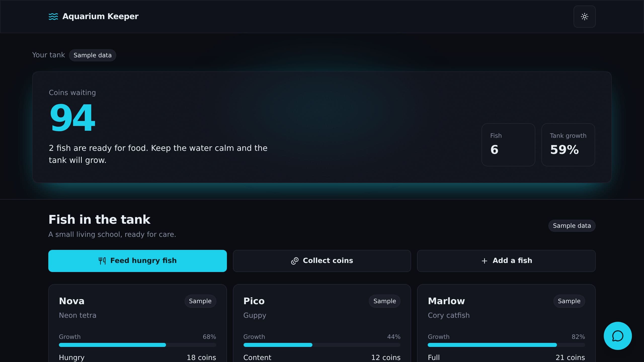Image resolution: width=644 pixels, height=362 pixels.
Task: Click the Aquarium Keeper waves logo icon
Action: click(53, 16)
